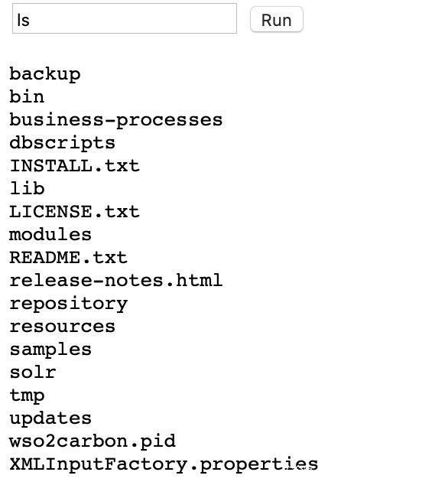Select INSTALL.txt in the file listing

click(x=74, y=166)
